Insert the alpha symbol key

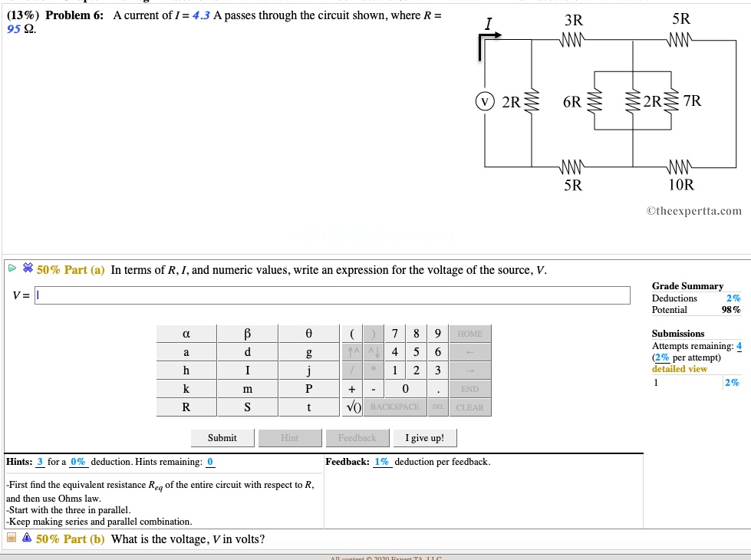(186, 334)
